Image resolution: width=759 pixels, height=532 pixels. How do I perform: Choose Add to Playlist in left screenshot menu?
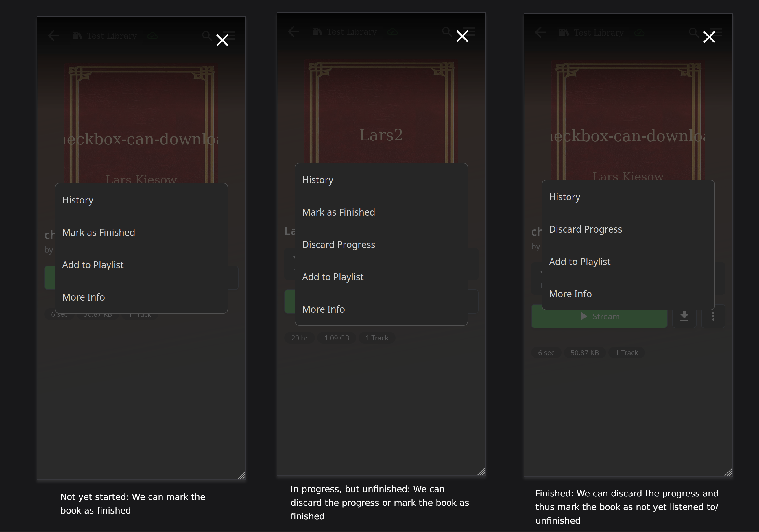click(141, 265)
